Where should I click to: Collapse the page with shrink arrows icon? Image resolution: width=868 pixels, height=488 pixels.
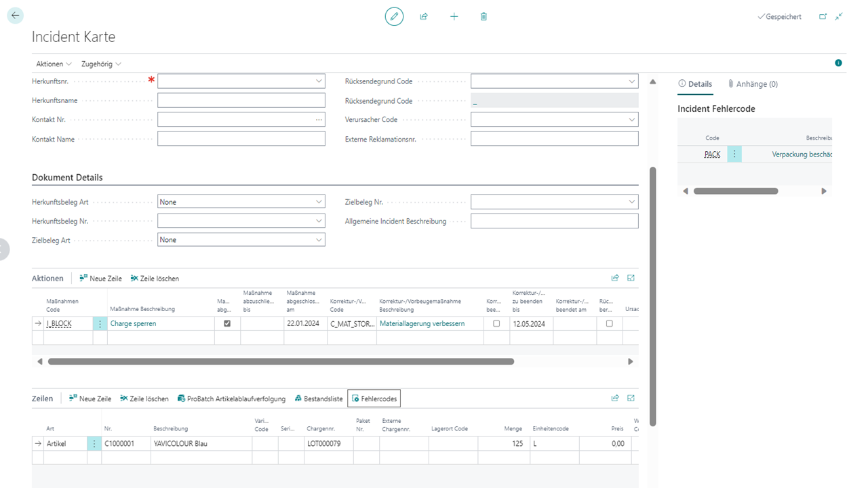[x=840, y=16]
